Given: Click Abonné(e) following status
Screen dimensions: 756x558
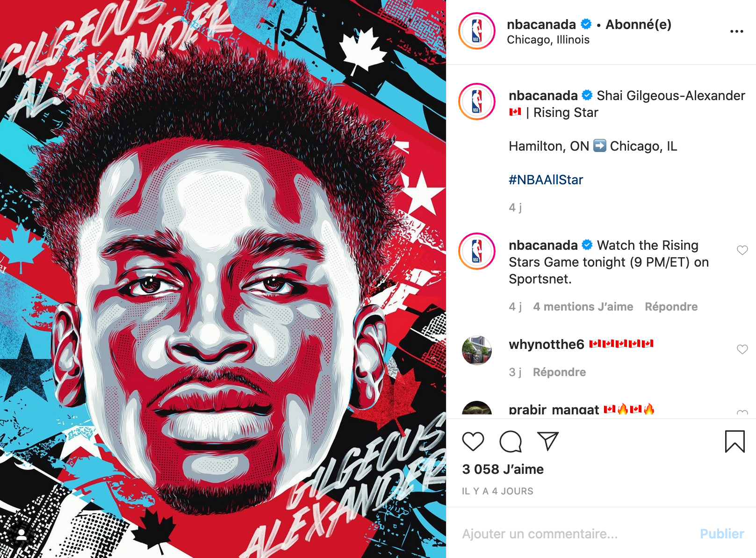Looking at the screenshot, I should pos(638,24).
